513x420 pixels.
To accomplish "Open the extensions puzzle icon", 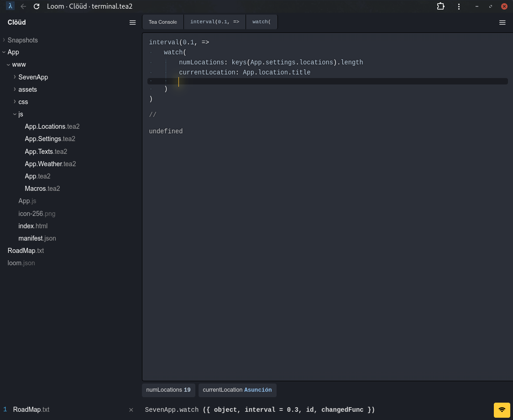I will click(441, 6).
